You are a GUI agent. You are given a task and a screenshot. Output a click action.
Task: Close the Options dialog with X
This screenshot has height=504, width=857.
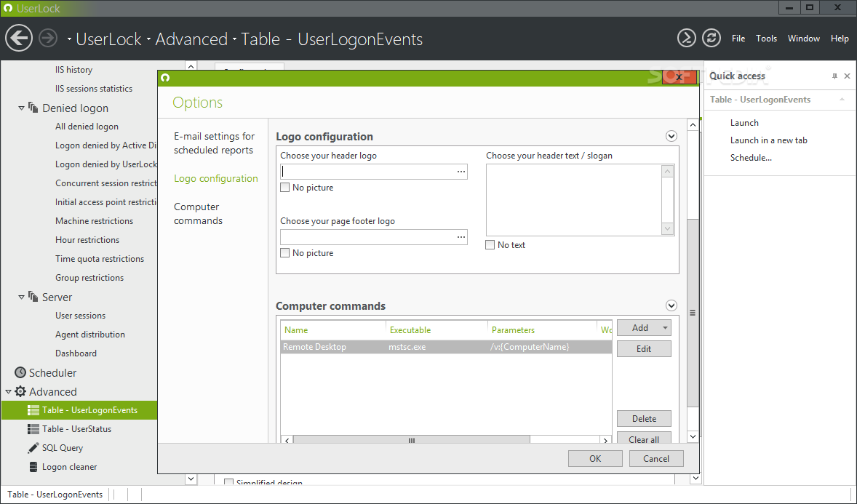[x=679, y=77]
